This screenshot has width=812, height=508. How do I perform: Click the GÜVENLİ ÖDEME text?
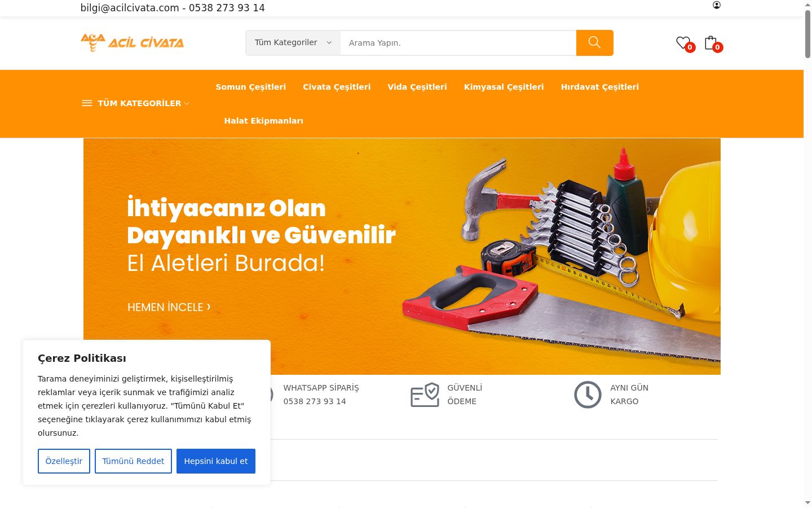point(465,395)
